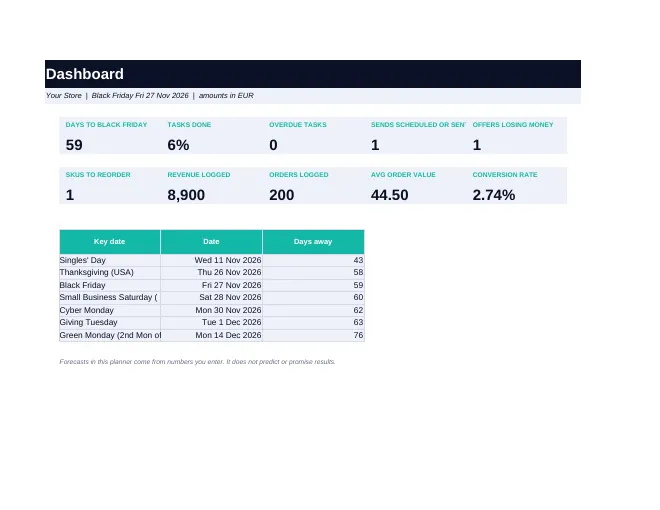Select the CONVERSION RATE label

click(505, 175)
